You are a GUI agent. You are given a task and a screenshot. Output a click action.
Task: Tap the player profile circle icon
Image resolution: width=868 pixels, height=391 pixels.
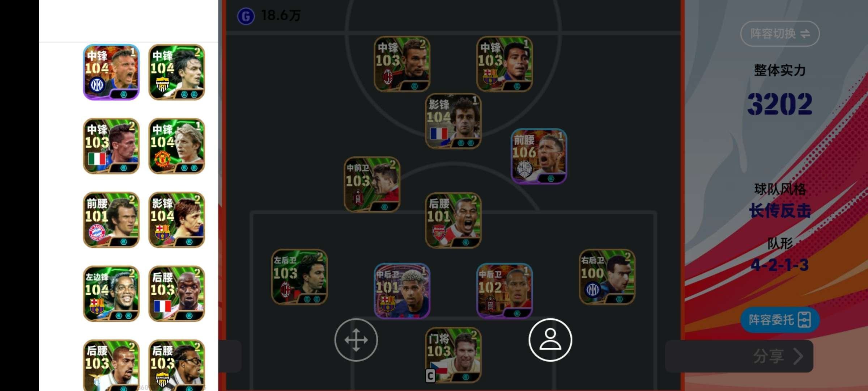click(x=550, y=340)
